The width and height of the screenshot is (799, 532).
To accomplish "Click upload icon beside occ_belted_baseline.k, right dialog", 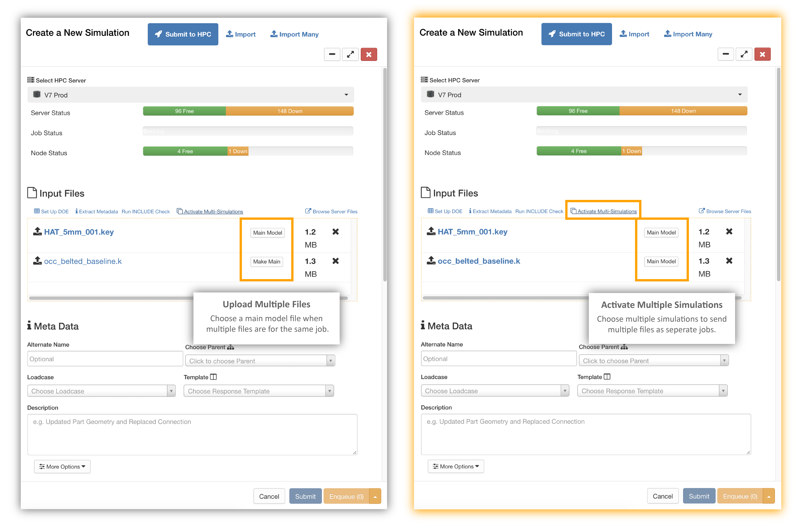I will point(431,260).
